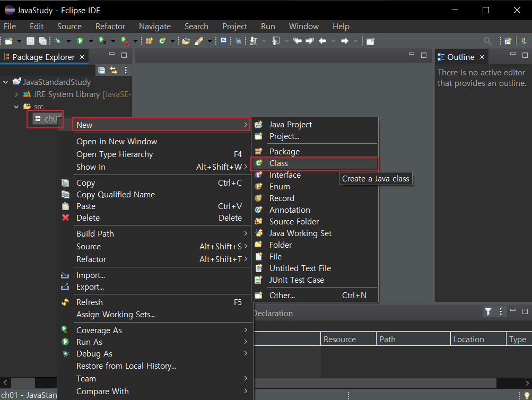Click the New Java Package toolbar icon
This screenshot has width=532, height=400.
coord(149,41)
